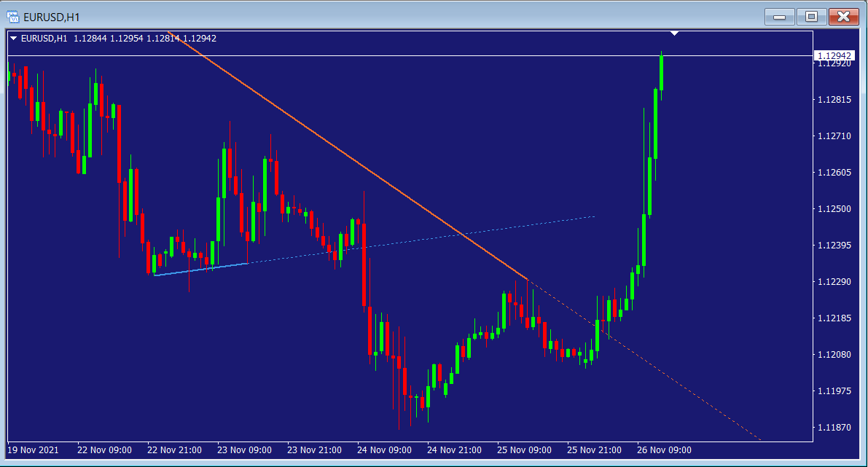Image resolution: width=868 pixels, height=467 pixels.
Task: Click the 19 Nov 2021 date label
Action: point(34,450)
